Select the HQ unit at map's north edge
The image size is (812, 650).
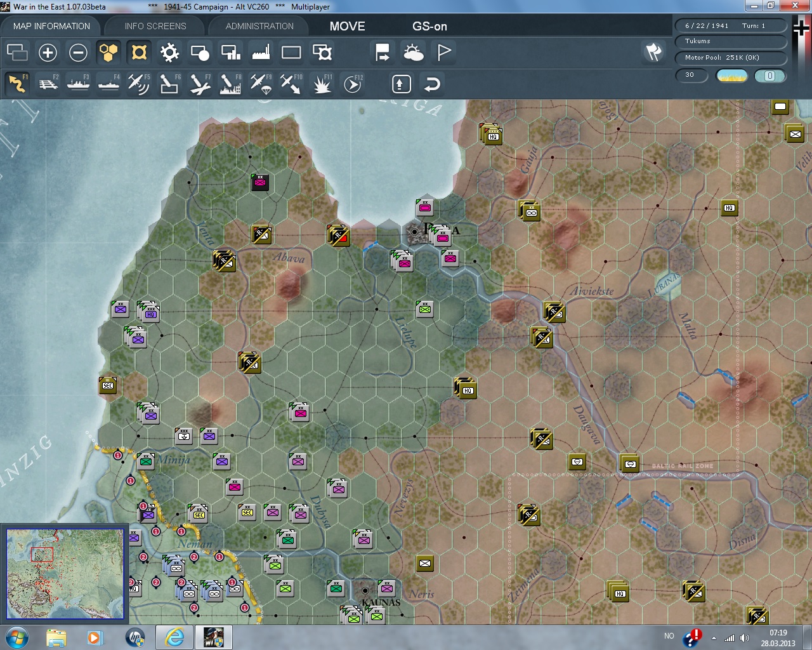(492, 135)
